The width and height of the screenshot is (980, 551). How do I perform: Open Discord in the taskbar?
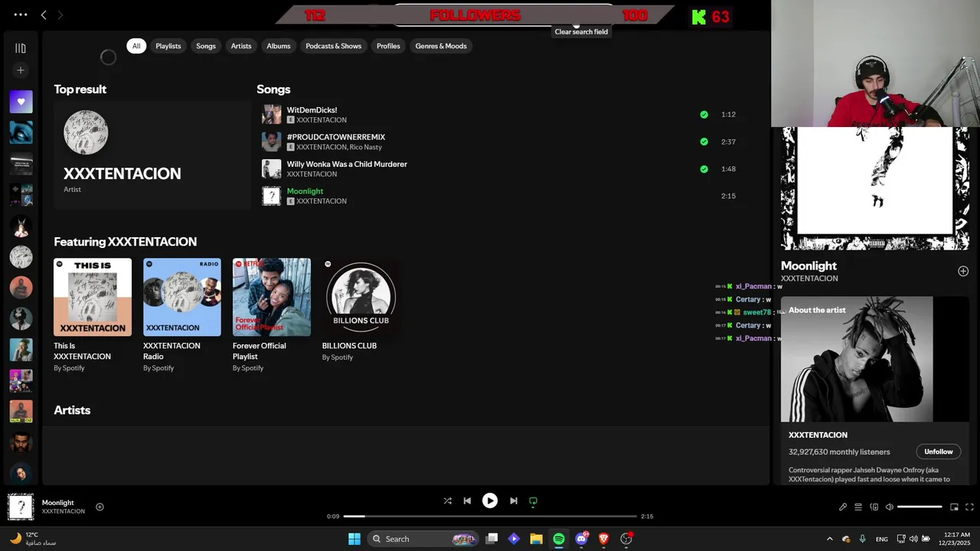(582, 539)
